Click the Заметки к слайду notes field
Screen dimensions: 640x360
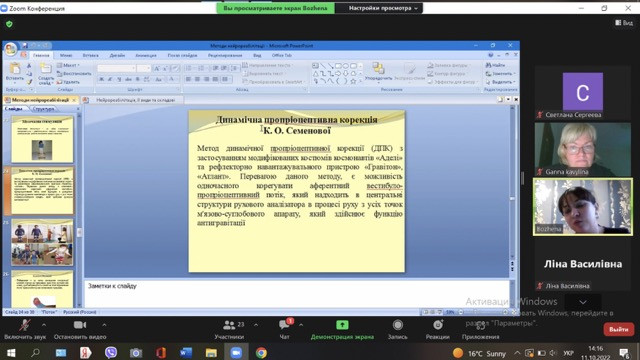coord(297,293)
